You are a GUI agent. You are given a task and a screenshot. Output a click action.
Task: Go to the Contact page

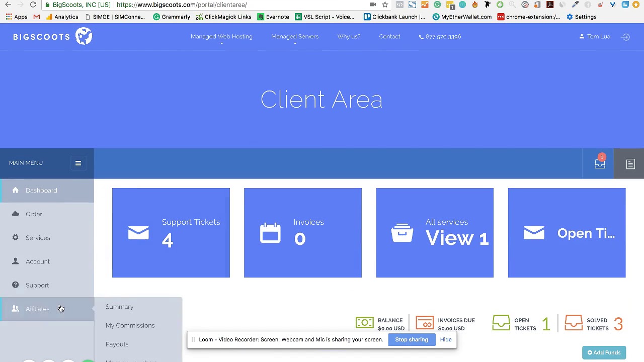(x=389, y=36)
